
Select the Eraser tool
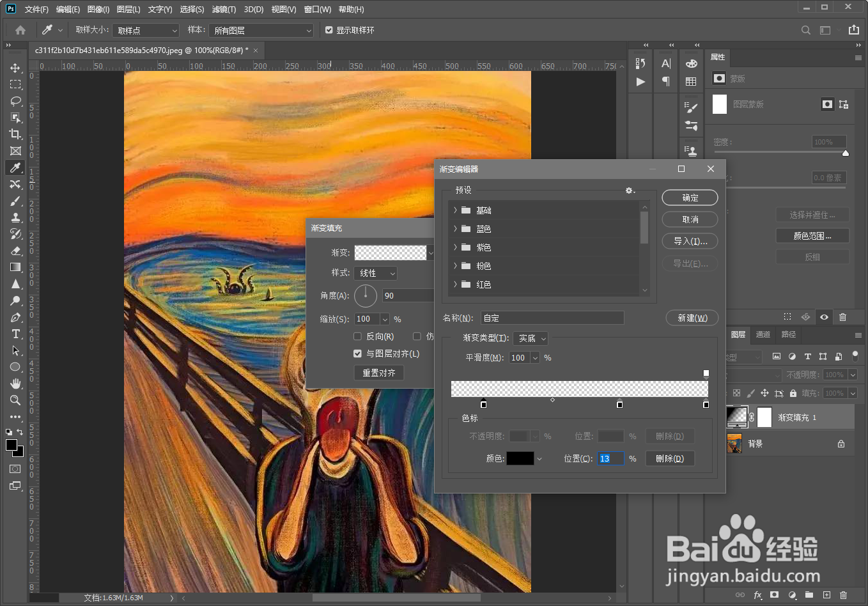(x=15, y=251)
